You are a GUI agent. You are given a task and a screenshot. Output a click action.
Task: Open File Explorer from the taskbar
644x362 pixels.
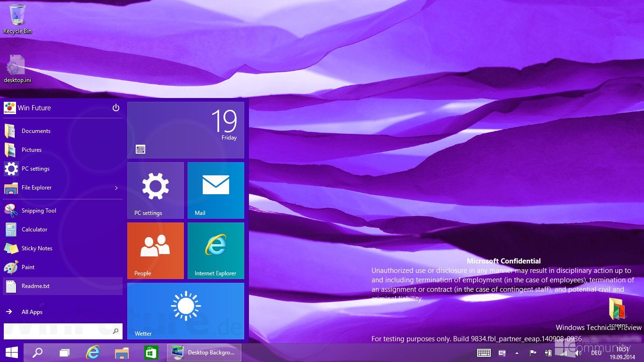click(x=122, y=353)
